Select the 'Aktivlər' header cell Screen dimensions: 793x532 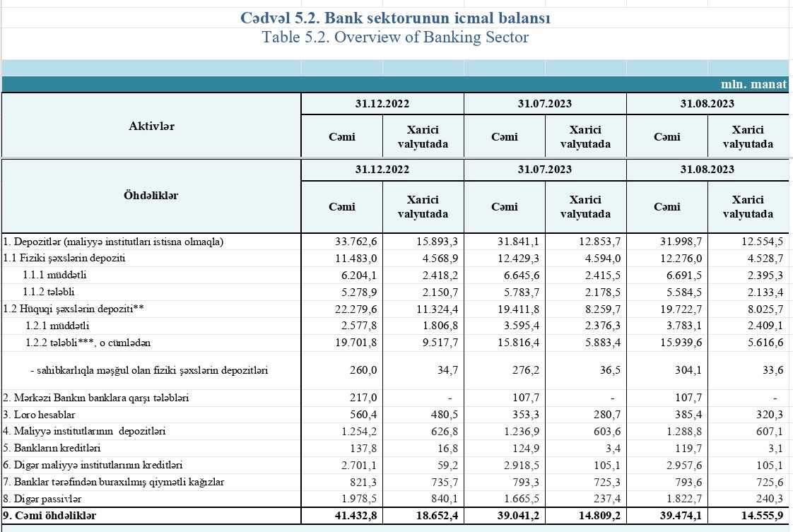pyautogui.click(x=151, y=126)
